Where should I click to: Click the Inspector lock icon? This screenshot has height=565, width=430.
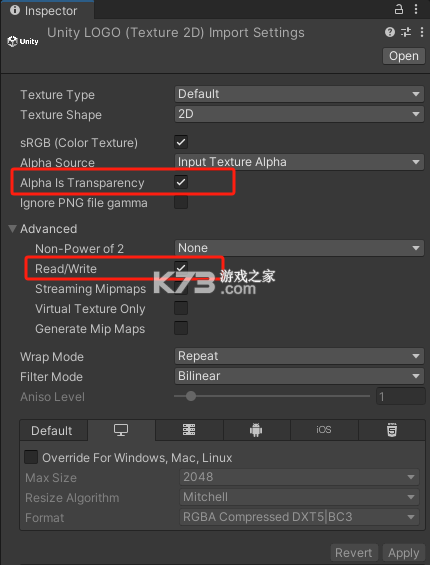[399, 9]
